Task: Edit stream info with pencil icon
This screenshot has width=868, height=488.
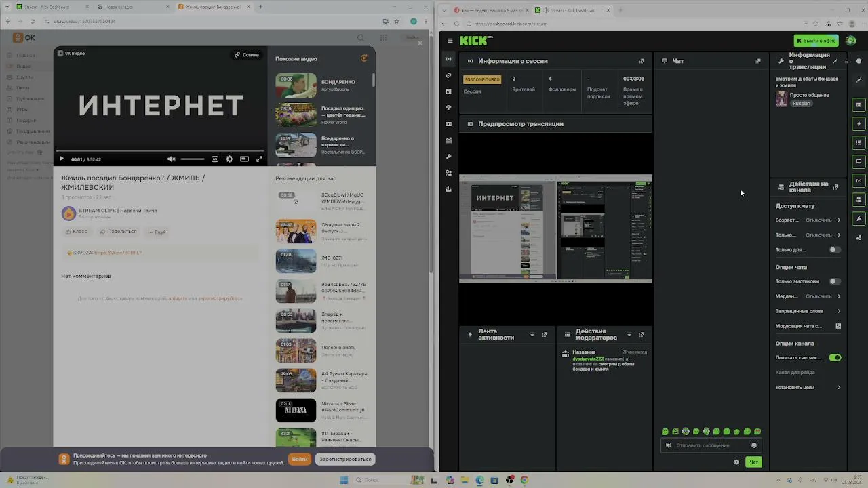Action: (835, 61)
